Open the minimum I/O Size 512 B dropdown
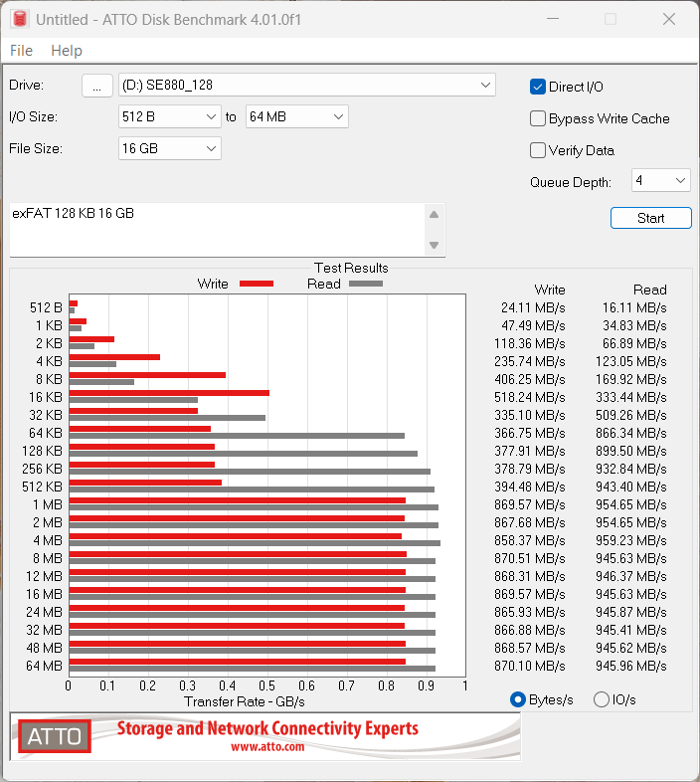 (169, 117)
